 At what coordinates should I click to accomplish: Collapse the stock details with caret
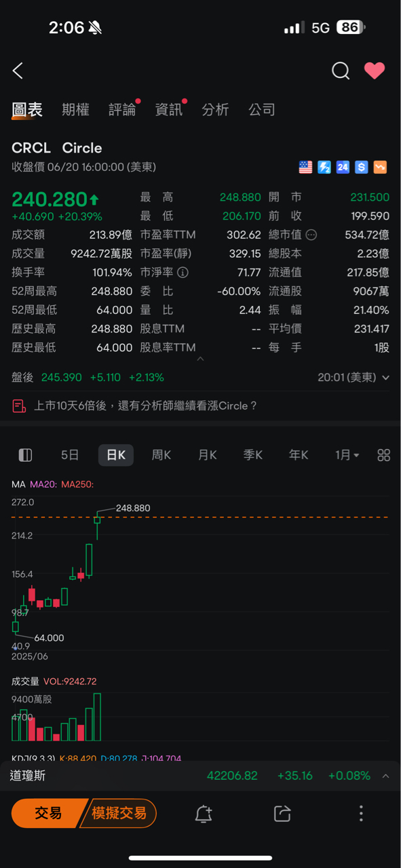[200, 359]
